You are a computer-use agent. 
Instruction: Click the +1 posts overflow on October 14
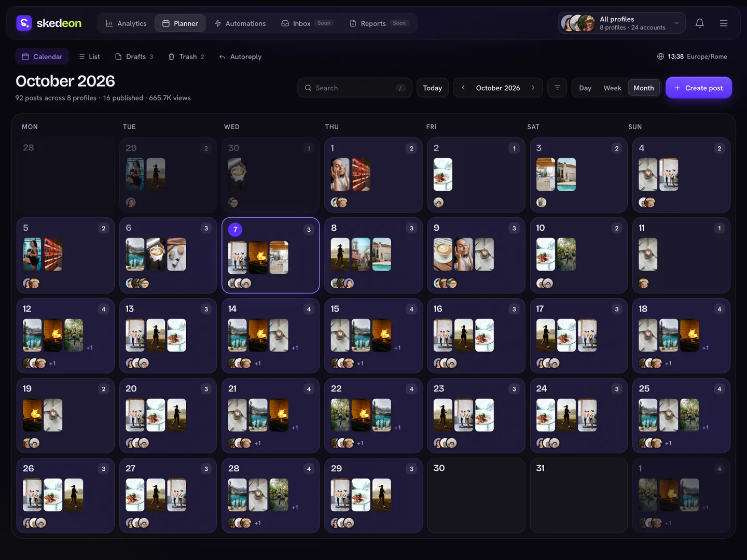point(295,348)
